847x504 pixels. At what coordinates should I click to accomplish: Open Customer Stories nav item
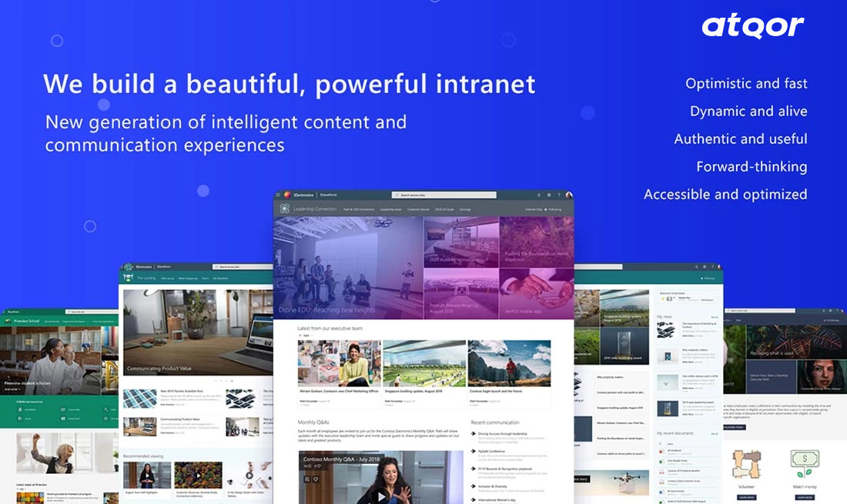pyautogui.click(x=418, y=209)
